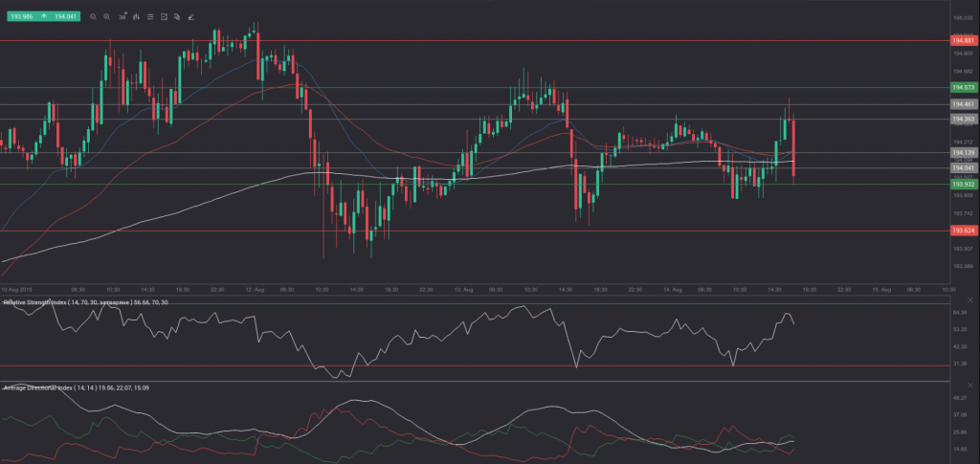Open the candlestick chart type selector
980x464 pixels.
coord(136,16)
